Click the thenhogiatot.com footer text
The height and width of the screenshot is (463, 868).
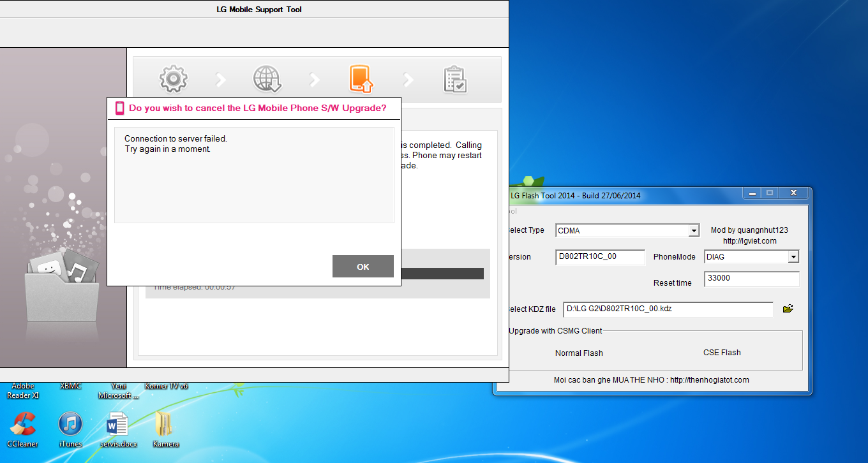[x=651, y=379]
